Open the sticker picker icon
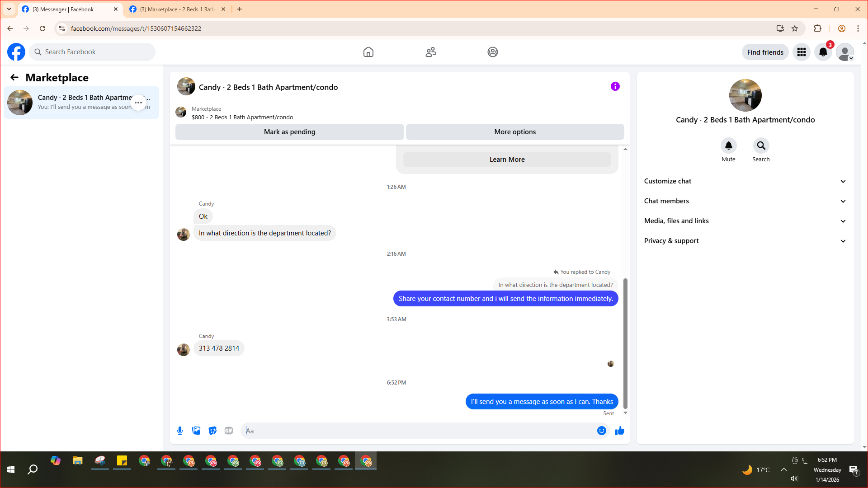Screen dimensions: 868x488 [212, 431]
